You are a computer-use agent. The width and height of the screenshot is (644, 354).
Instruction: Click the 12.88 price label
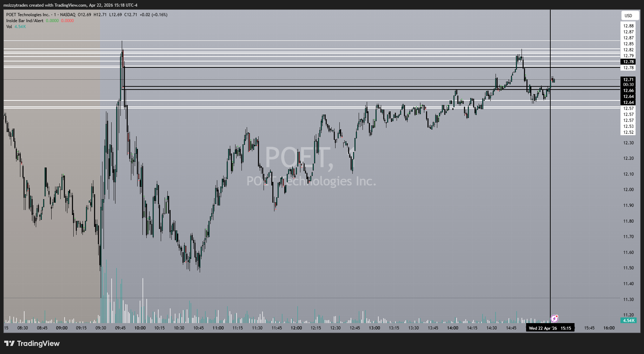(x=628, y=26)
